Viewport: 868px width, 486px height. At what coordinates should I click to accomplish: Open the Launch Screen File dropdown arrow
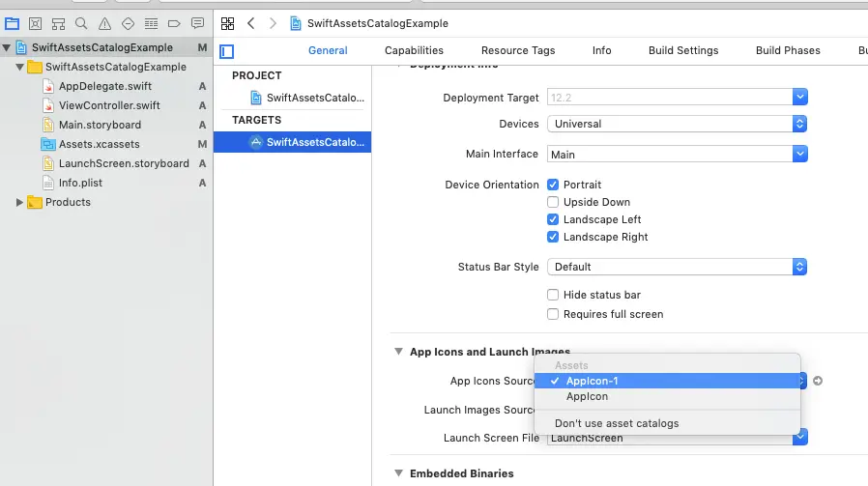[800, 438]
